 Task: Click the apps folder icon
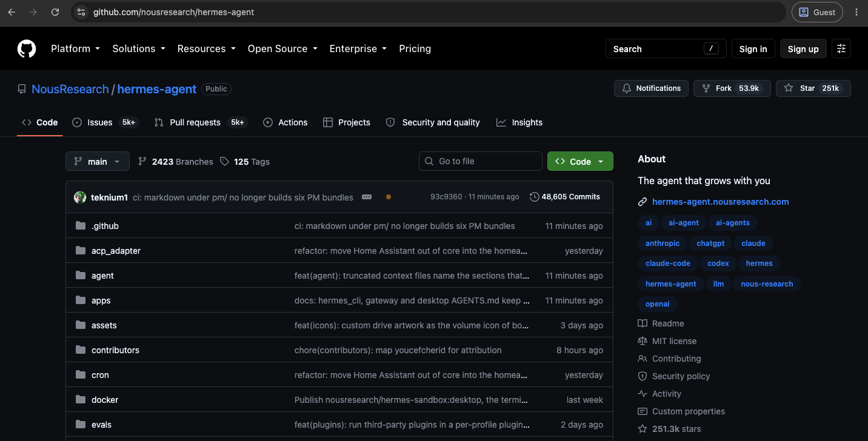click(x=81, y=300)
